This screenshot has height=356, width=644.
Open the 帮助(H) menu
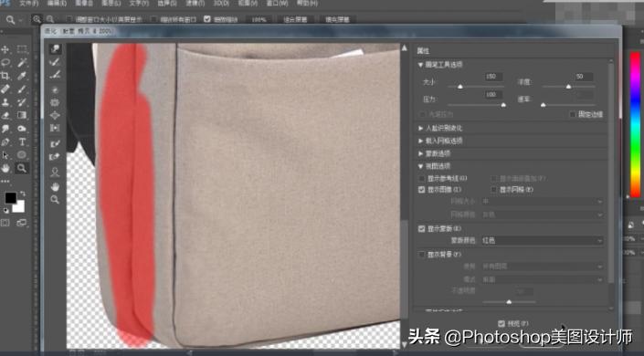click(307, 4)
